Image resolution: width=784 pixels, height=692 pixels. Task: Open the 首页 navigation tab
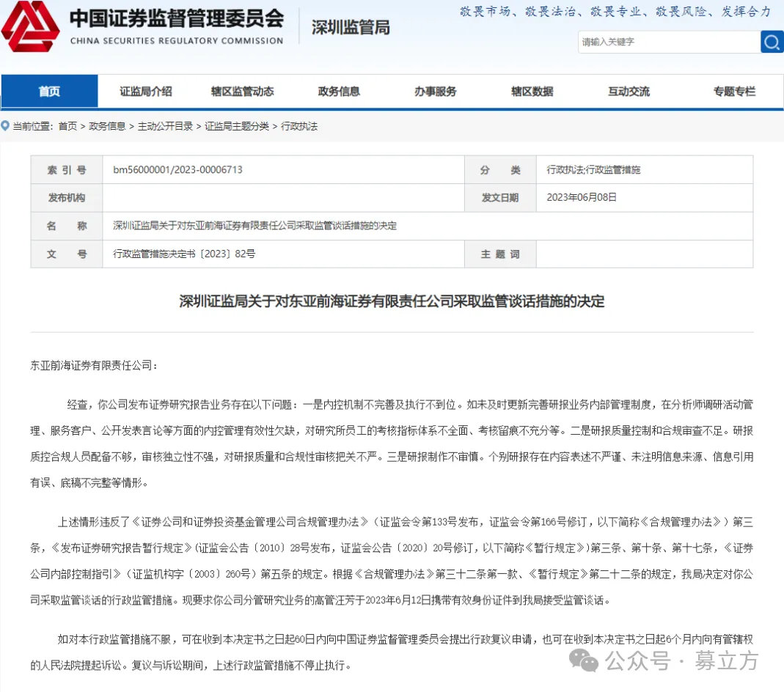[x=49, y=92]
